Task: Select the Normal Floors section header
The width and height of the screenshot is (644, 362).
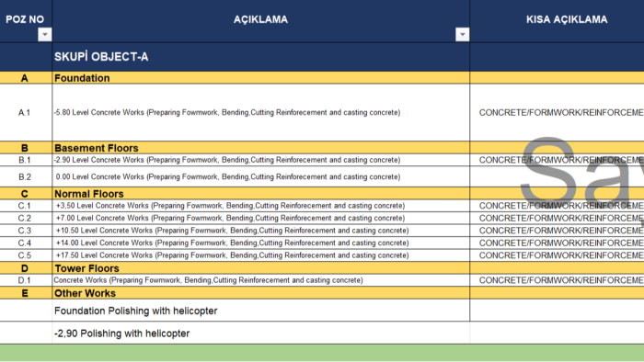Action: [x=260, y=194]
